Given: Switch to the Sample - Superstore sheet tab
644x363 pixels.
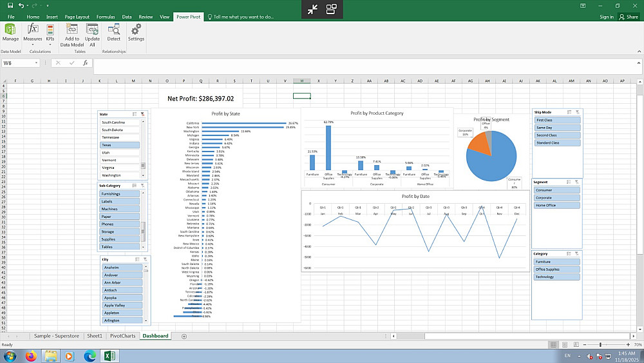Looking at the screenshot, I should 57,336.
